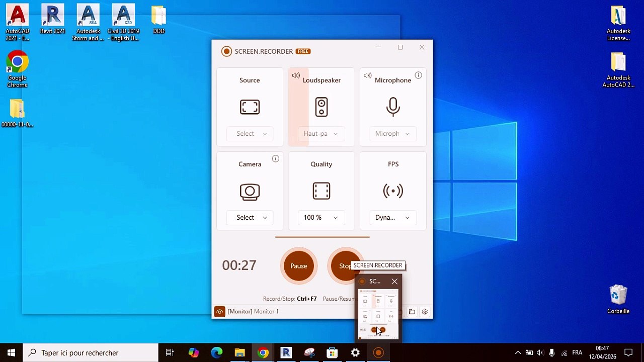
Task: Open Microsoft Store from the taskbar
Action: click(332, 353)
